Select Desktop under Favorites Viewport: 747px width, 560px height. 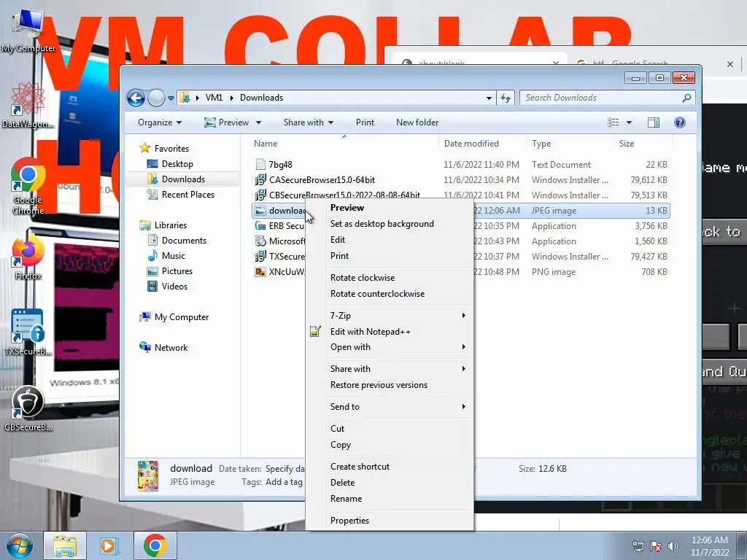pos(177,164)
